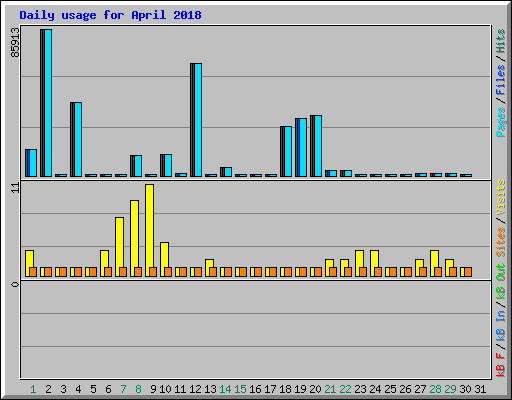Screen dimensions: 512x400
Task: Click the Visits legend label
Action: pos(501,198)
